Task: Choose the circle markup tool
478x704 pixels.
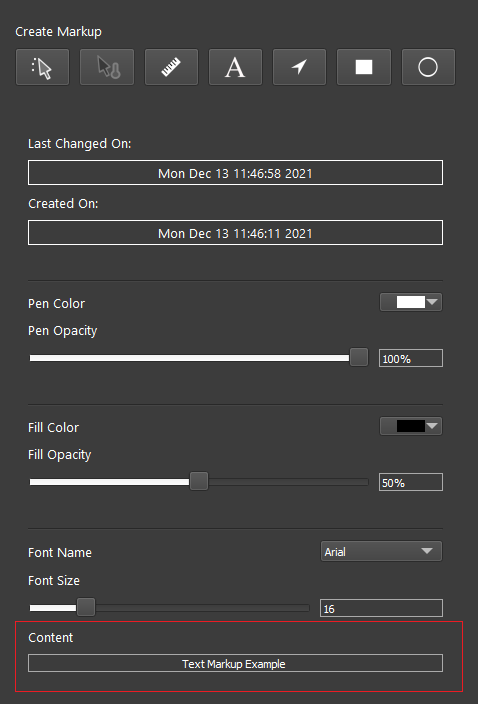Action: coord(428,67)
